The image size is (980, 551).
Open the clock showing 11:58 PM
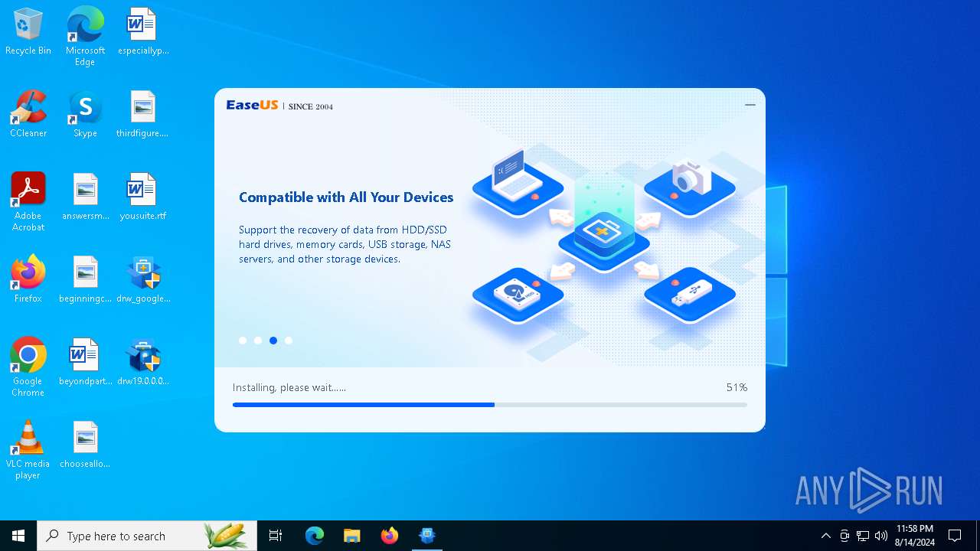pos(914,536)
